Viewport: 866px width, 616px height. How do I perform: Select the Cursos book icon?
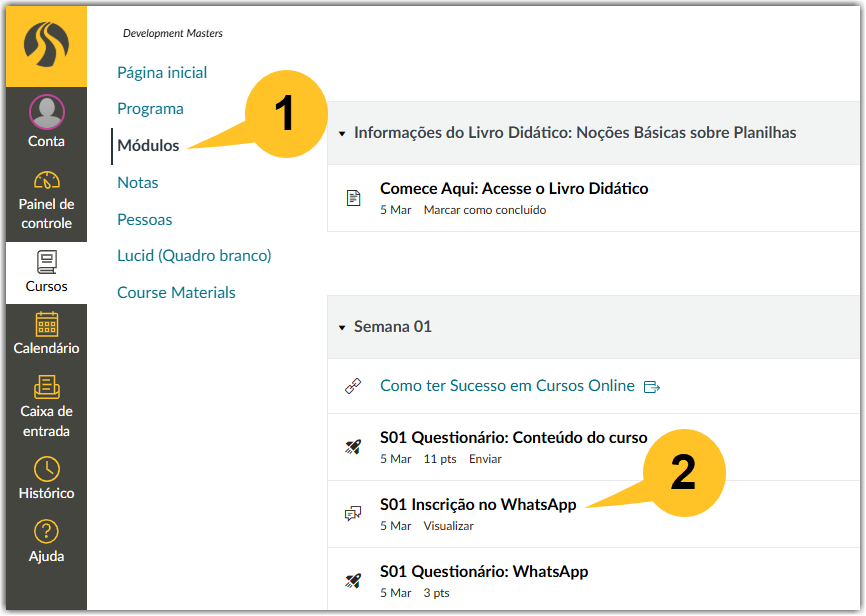(x=46, y=262)
